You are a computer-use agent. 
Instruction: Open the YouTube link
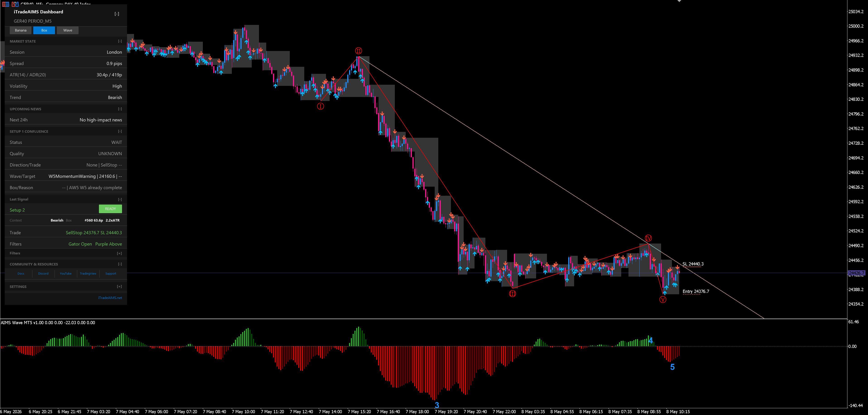(x=66, y=274)
